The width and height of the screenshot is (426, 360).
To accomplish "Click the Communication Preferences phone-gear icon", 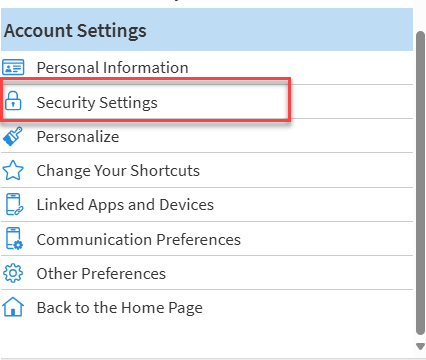I will coord(14,239).
